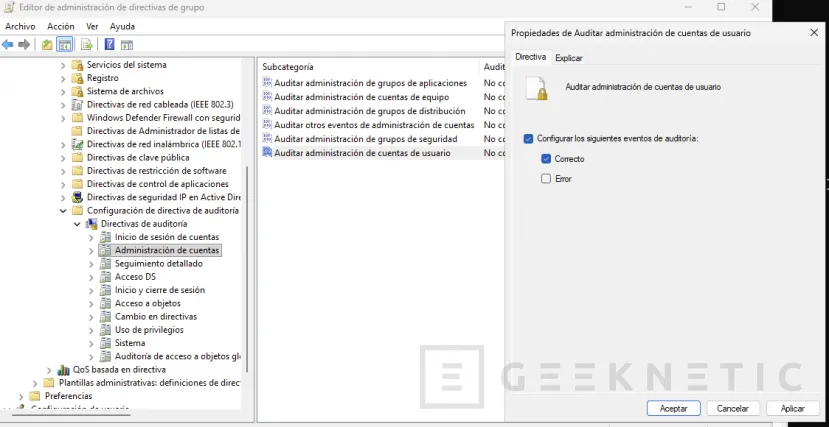Screen dimensions: 829x427
Task: Select the Sistema audit tree item
Action: pyautogui.click(x=130, y=343)
